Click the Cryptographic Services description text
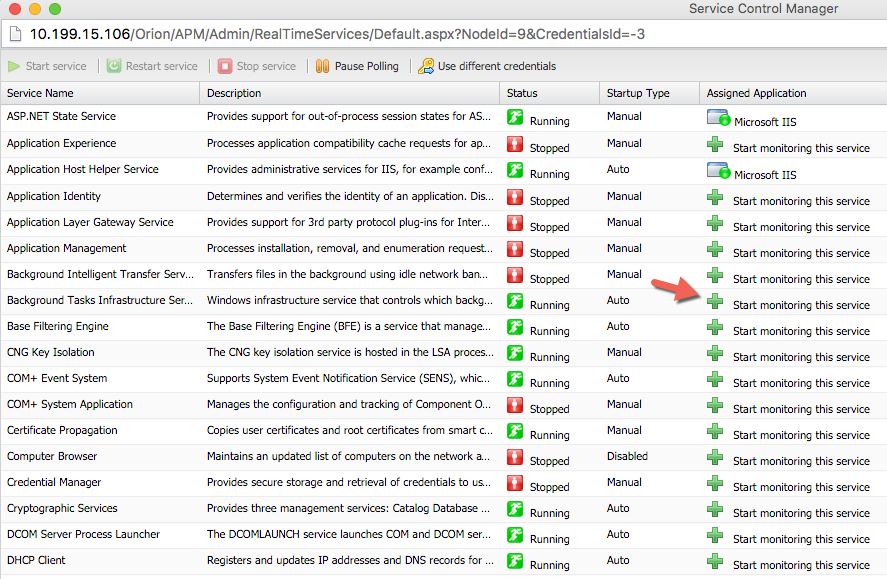887x579 pixels. coord(348,509)
